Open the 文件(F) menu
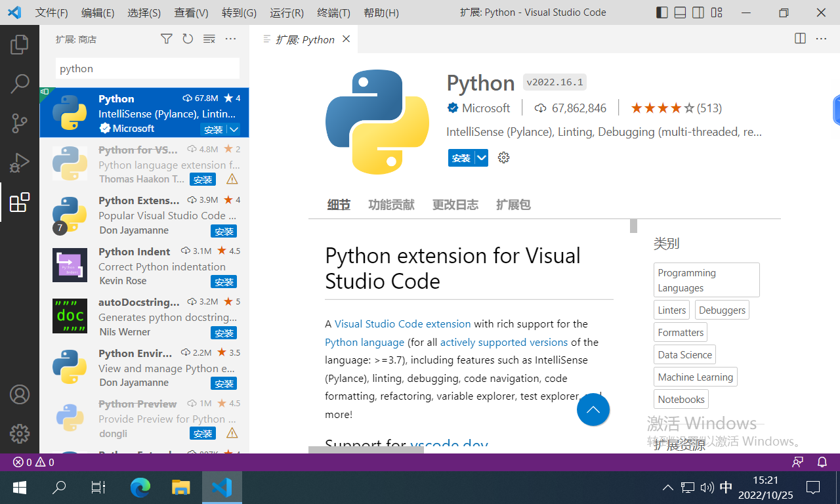 (x=51, y=12)
